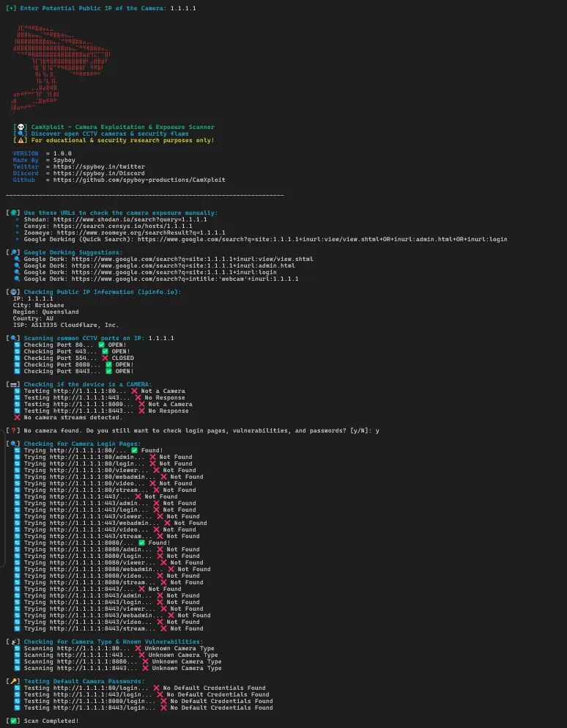Click the warning icon before educational purposes notice
567x728 pixels.
pyautogui.click(x=20, y=141)
